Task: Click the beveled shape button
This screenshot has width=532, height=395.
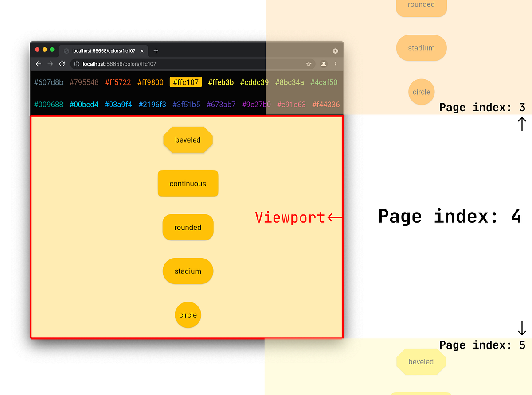Action: [x=188, y=140]
